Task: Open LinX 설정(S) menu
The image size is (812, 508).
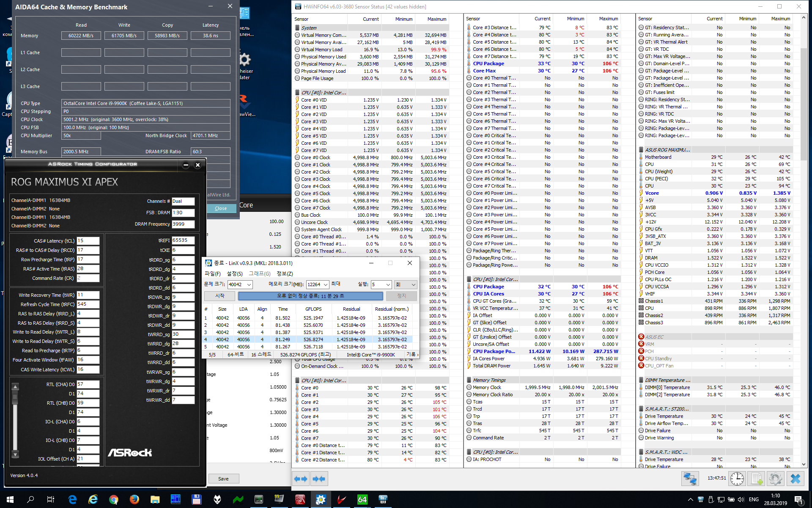Action: coord(235,273)
